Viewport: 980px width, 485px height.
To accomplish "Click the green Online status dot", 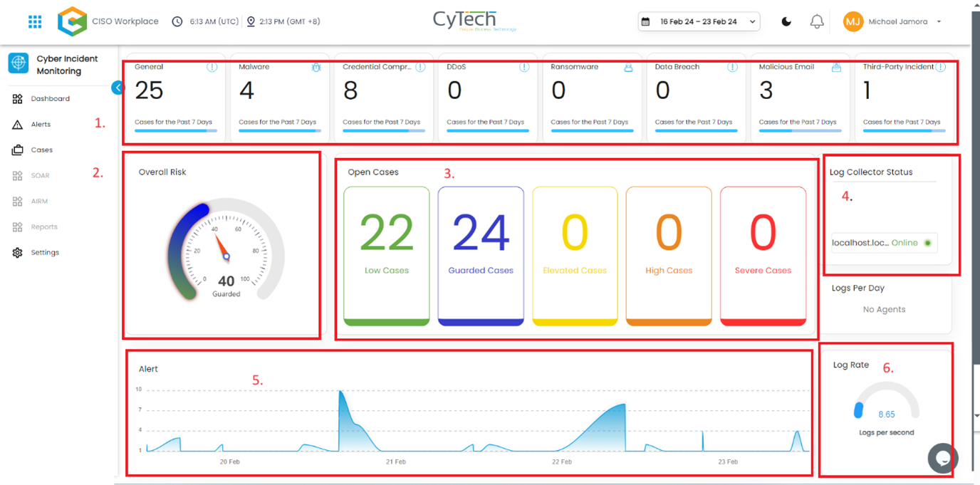I will click(927, 243).
